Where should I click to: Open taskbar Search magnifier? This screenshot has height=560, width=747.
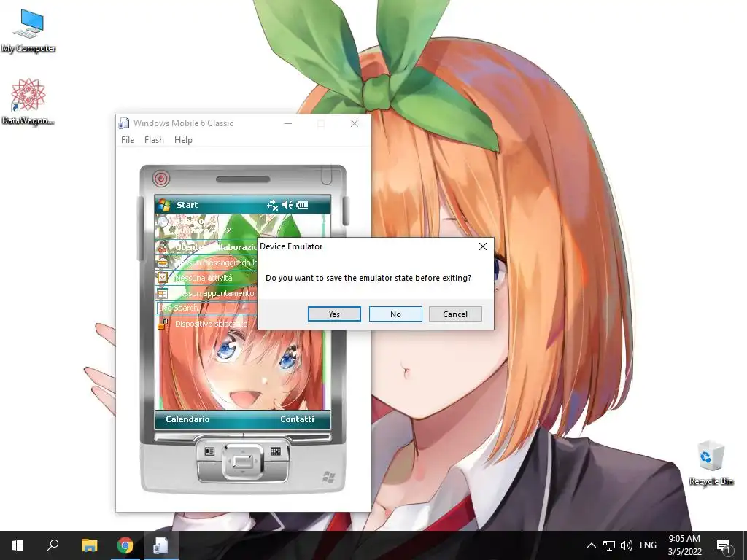(53, 545)
